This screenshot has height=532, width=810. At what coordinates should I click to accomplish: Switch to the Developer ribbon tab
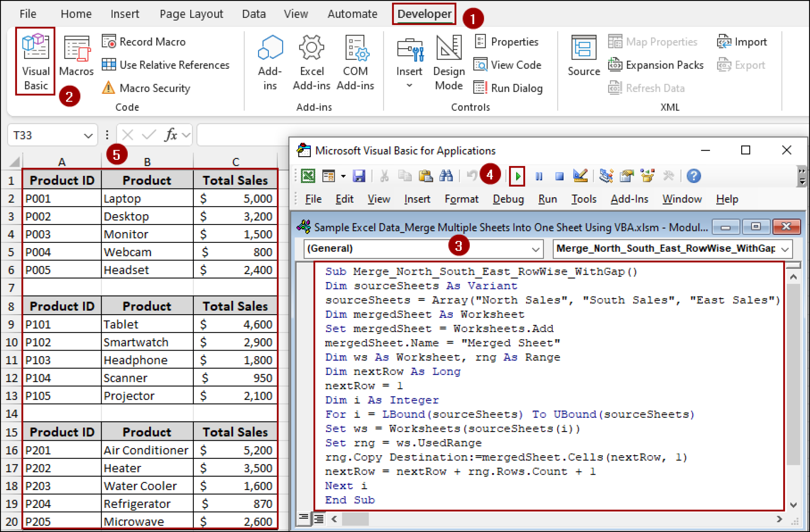click(424, 13)
